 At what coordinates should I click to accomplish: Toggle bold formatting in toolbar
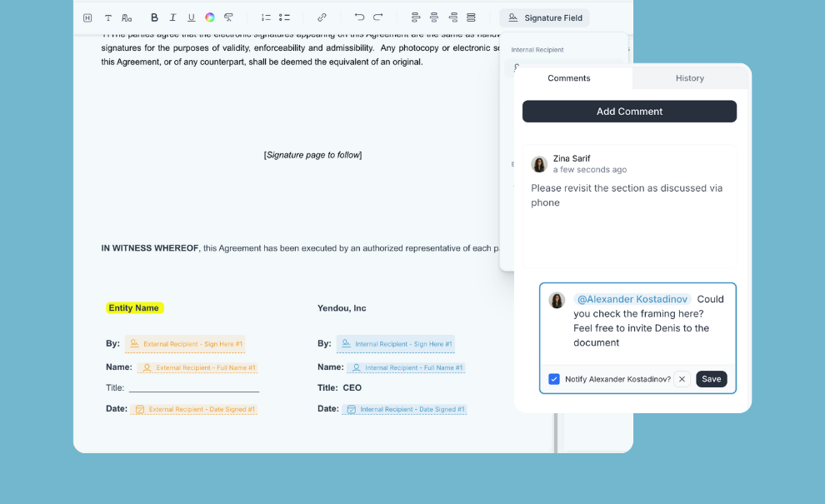pos(154,17)
